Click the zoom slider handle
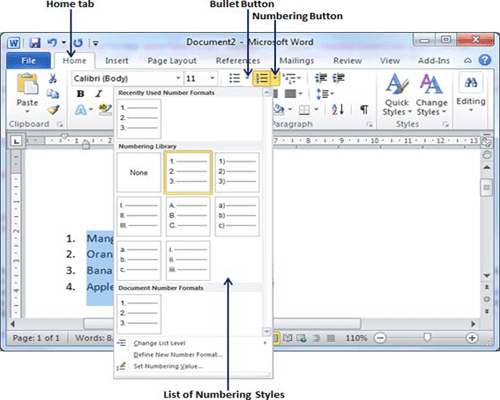This screenshot has width=500, height=400. [x=427, y=338]
